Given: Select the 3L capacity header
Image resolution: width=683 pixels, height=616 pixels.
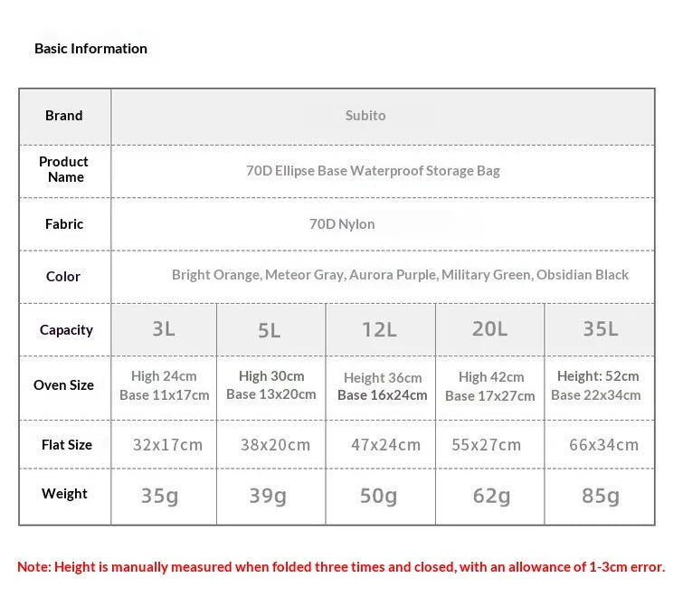Looking at the screenshot, I should [x=164, y=329].
